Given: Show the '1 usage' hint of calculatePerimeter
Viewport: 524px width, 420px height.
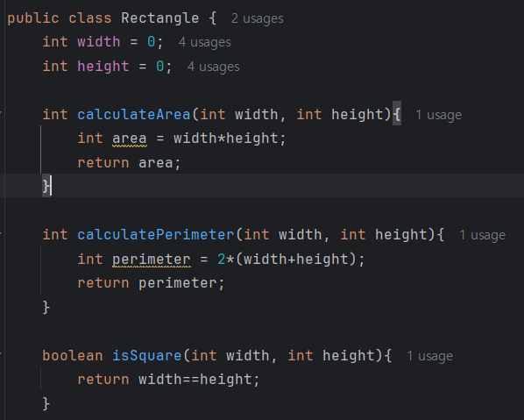Looking at the screenshot, I should [482, 235].
